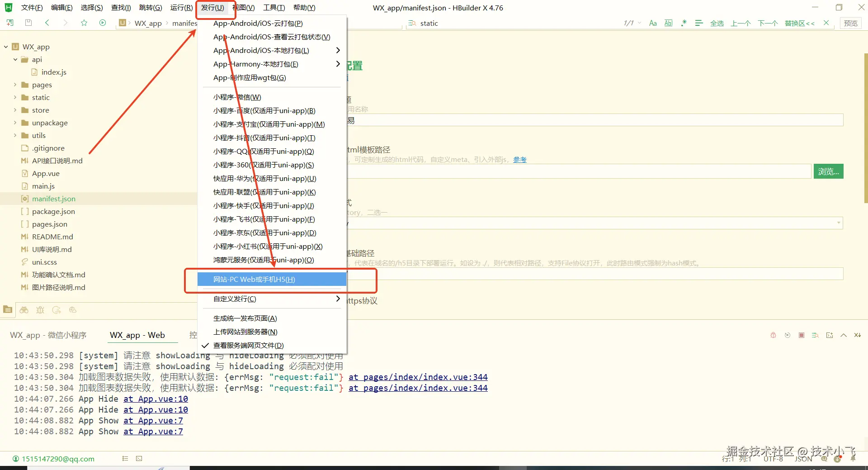Open the 参考 reference link

[520, 160]
